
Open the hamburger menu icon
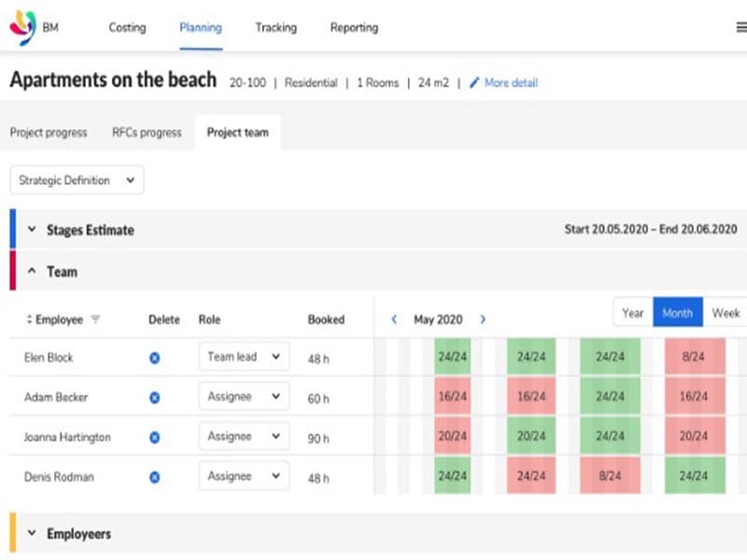coord(740,28)
